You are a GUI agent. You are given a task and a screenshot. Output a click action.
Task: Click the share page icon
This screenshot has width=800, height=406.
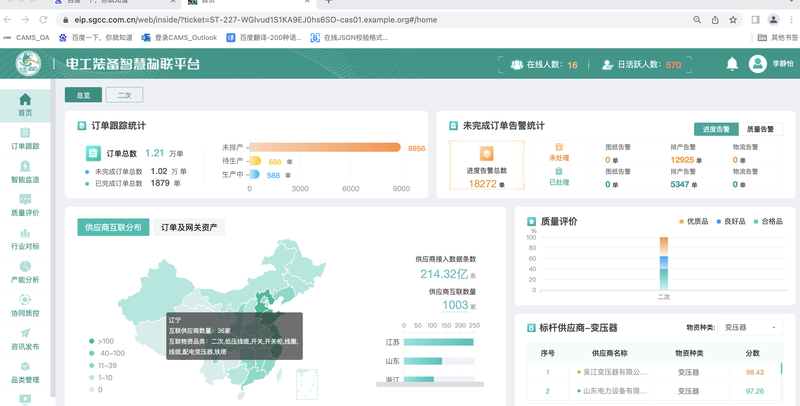coord(715,20)
